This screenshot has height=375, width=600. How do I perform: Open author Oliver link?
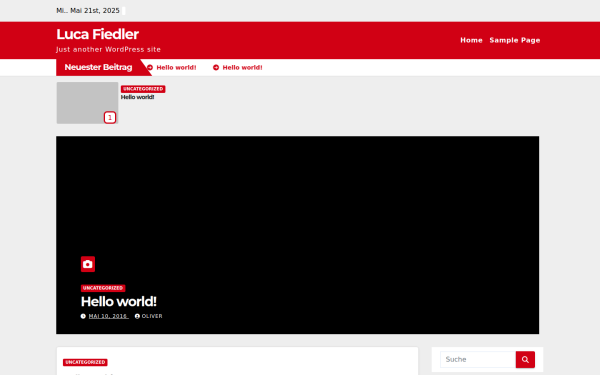[x=152, y=316]
